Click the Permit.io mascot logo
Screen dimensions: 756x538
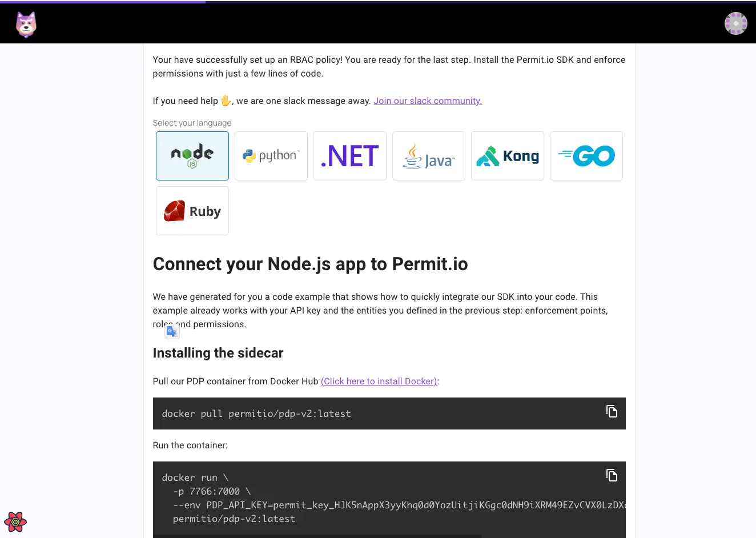pos(26,25)
